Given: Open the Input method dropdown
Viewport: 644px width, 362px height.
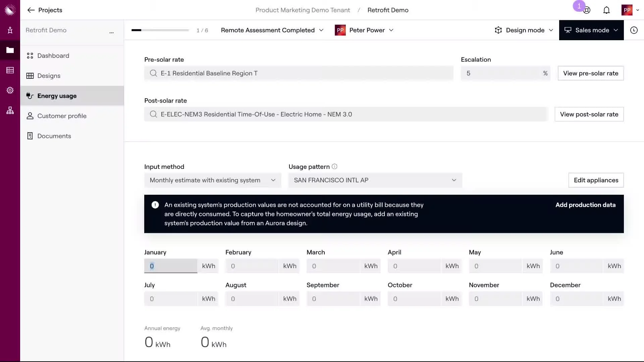Looking at the screenshot, I should (x=212, y=180).
